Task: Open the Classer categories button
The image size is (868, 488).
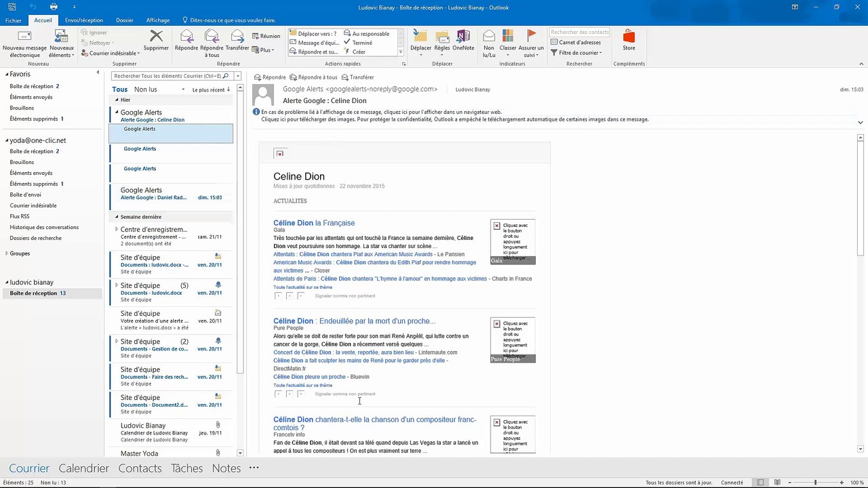Action: click(508, 43)
